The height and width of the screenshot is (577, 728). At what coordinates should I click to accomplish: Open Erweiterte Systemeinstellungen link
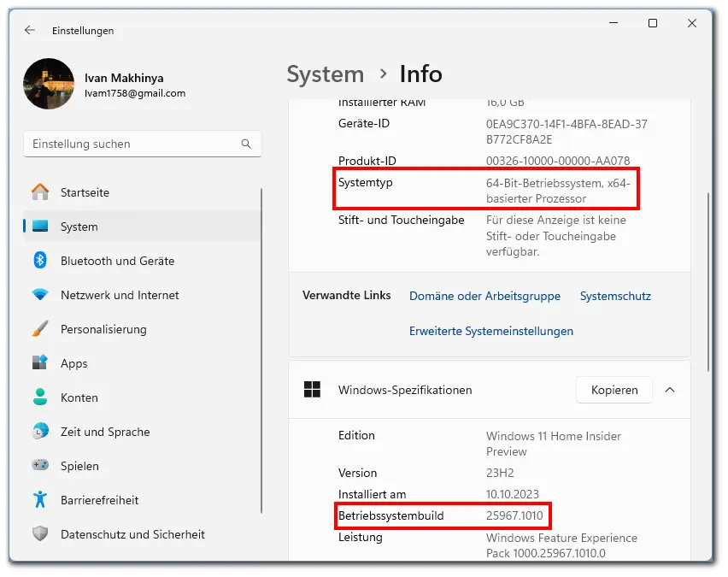click(x=491, y=331)
